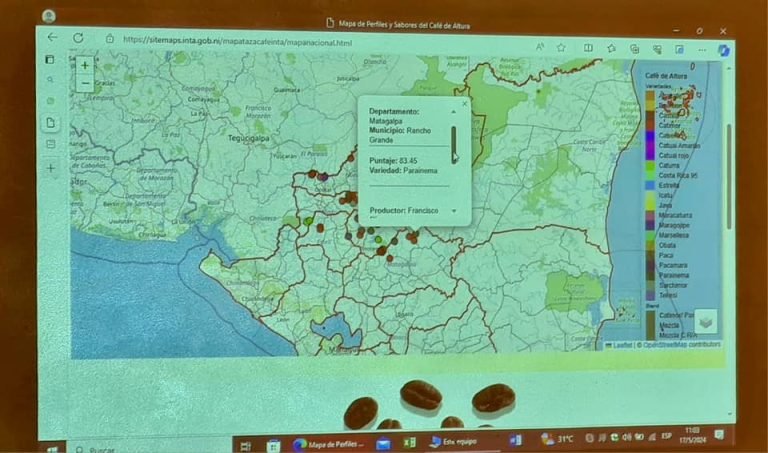View site information via the lock icon
Viewport: 768px width, 453px height.
click(110, 39)
